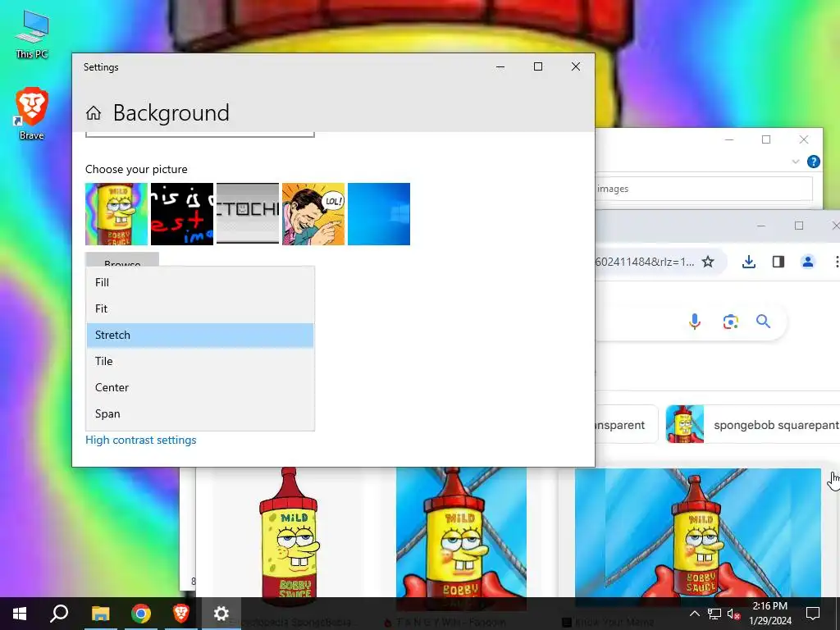Screen dimensions: 840x630
Task: Open taskbar search magnifier
Action: (59, 614)
